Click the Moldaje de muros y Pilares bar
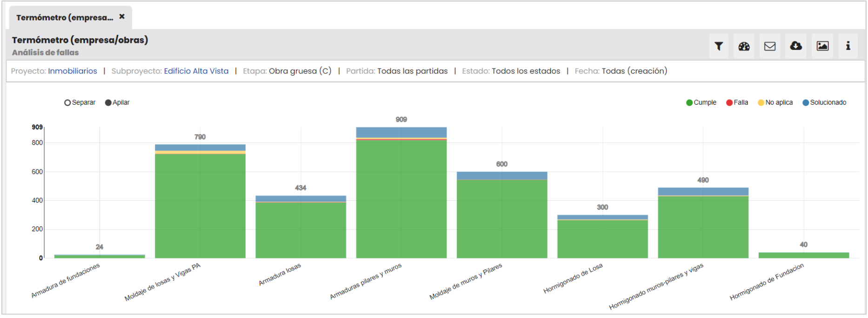This screenshot has width=868, height=318. 502,219
